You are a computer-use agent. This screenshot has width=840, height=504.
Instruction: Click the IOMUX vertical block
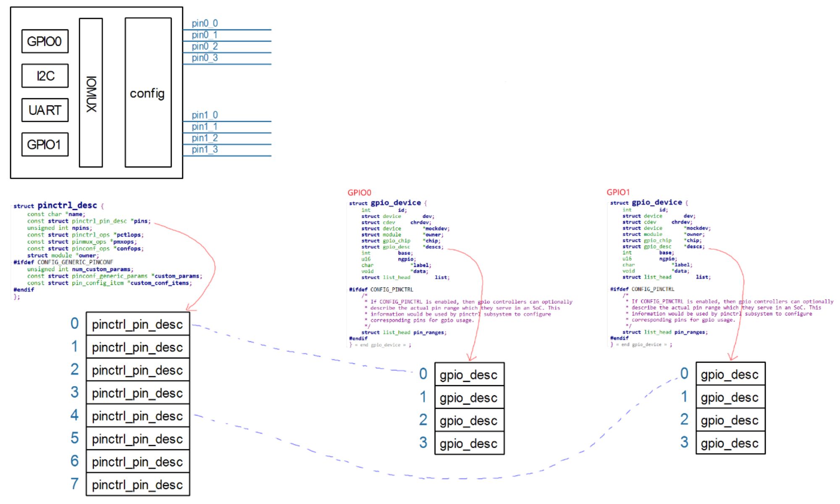pos(91,93)
